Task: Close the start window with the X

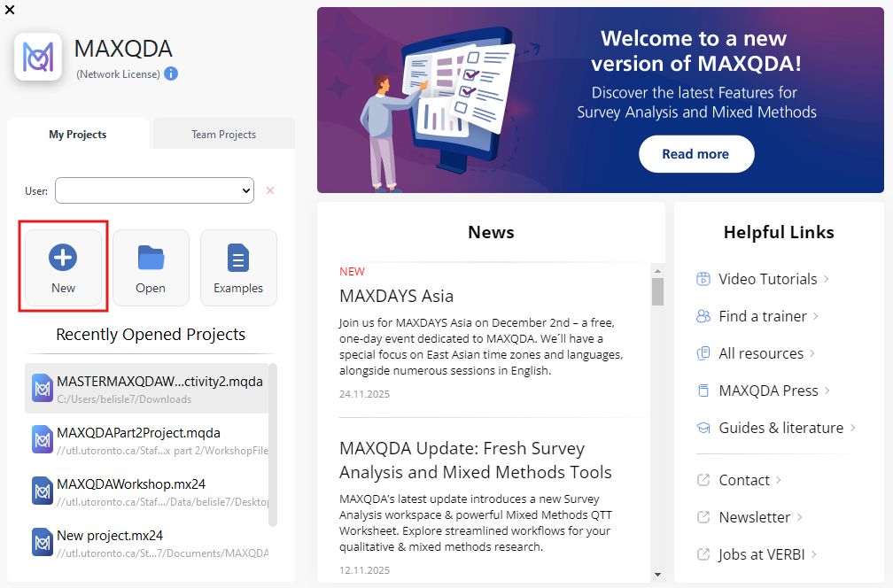Action: tap(10, 10)
